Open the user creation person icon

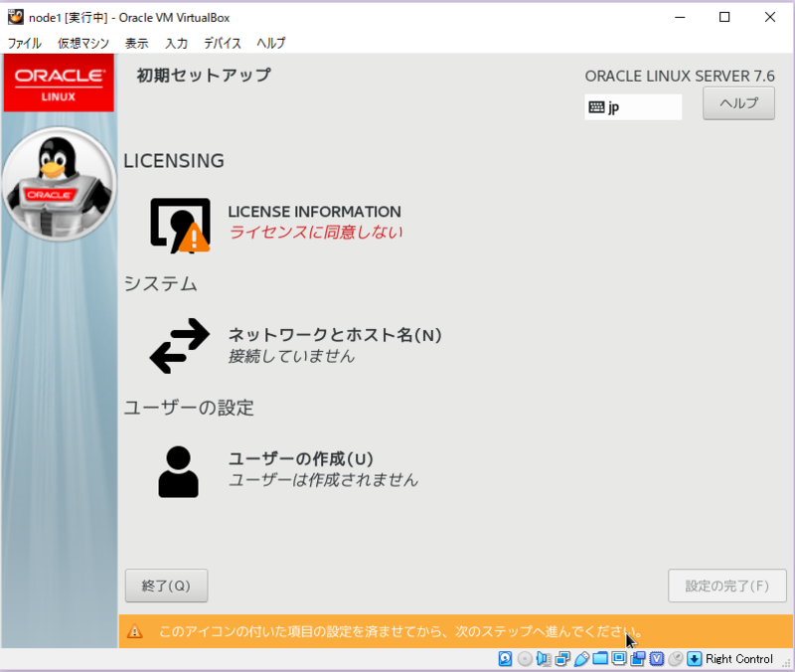[178, 471]
